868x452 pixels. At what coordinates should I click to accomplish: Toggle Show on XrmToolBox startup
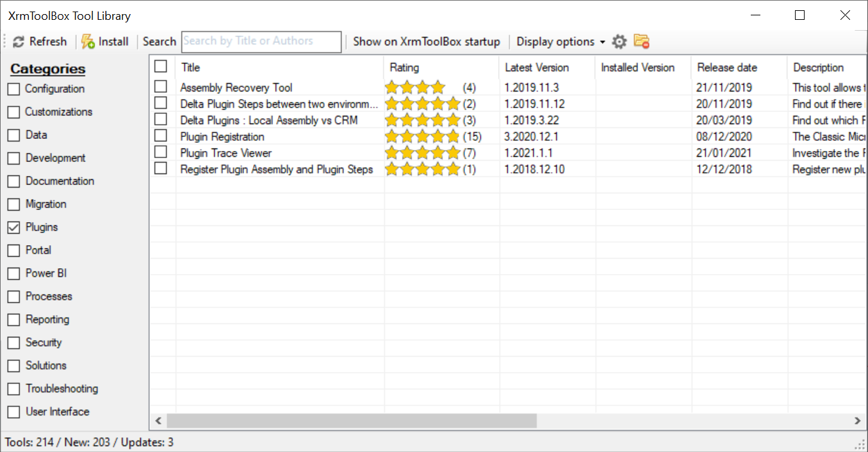tap(427, 42)
